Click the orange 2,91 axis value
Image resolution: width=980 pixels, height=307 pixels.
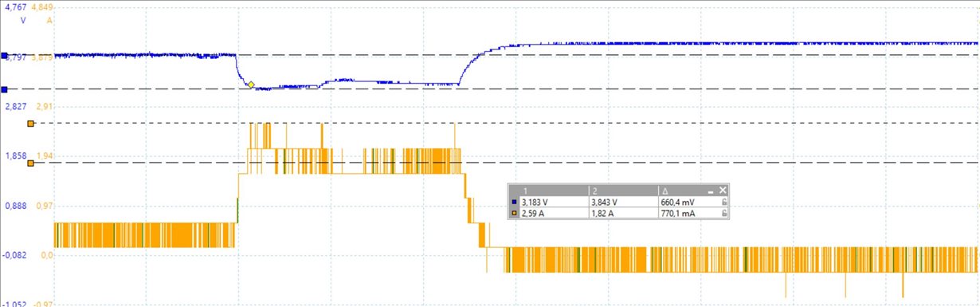pos(44,106)
